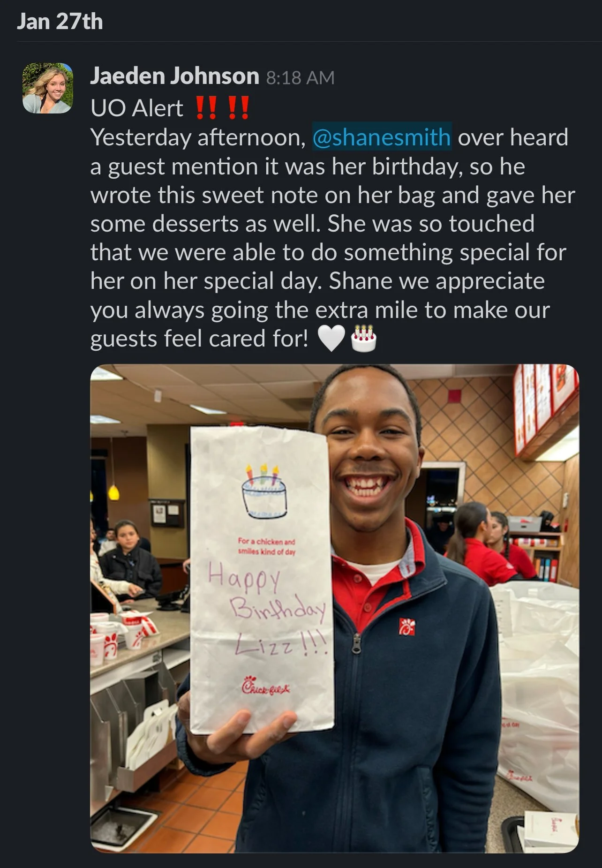Click Jaeden Johnson's profile avatar
Viewport: 602px width, 868px height.
coord(48,88)
